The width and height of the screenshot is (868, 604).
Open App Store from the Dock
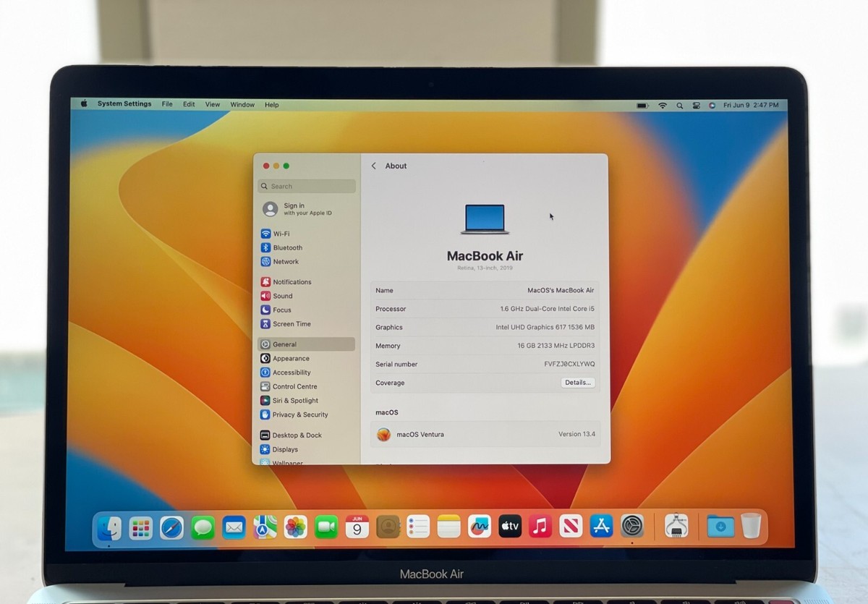pos(602,526)
